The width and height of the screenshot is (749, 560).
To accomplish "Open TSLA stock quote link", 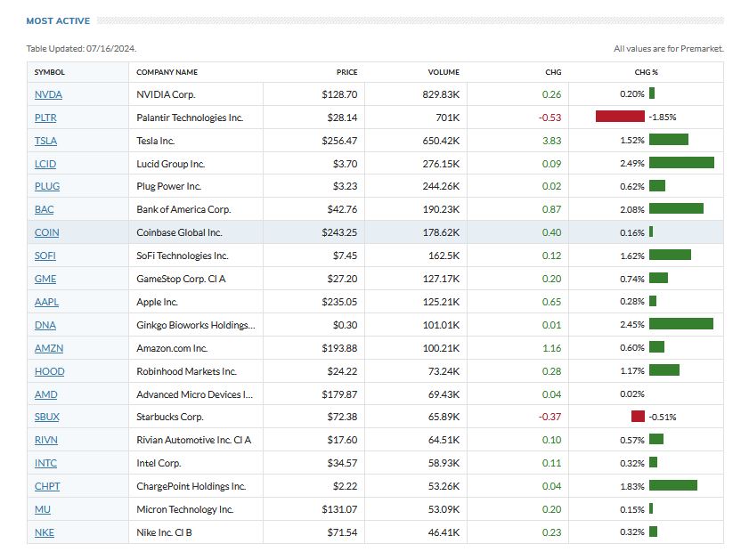I will [x=46, y=141].
